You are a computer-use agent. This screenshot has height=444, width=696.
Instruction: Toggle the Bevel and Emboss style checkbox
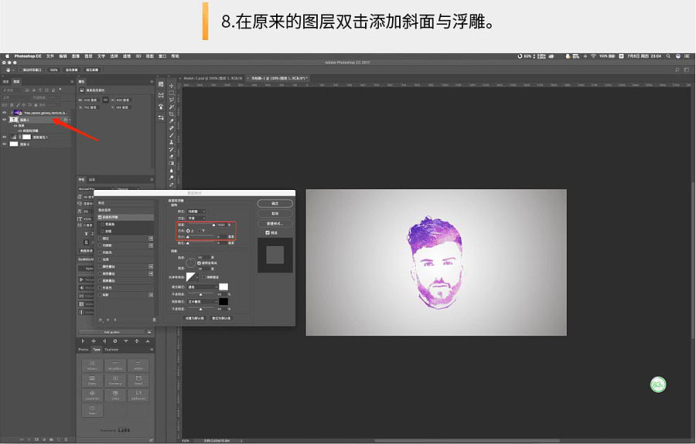100,216
